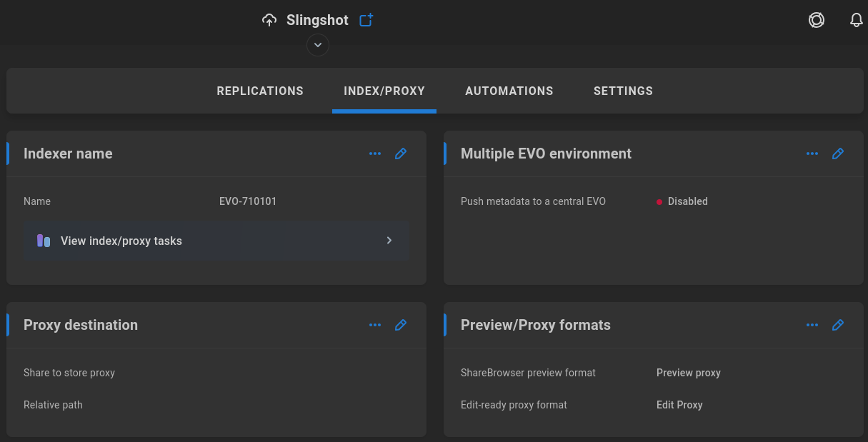Image resolution: width=868 pixels, height=442 pixels.
Task: Expand the chevron under the Slingshot title
Action: click(318, 45)
